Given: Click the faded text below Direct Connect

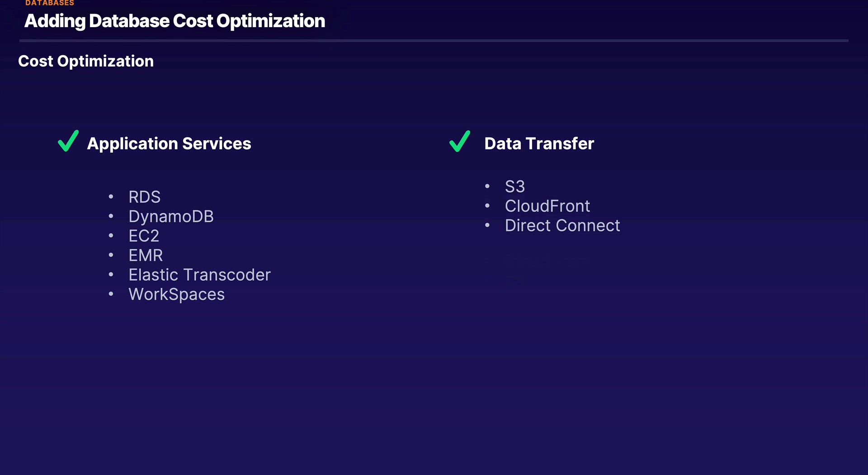Looking at the screenshot, I should pos(547,261).
